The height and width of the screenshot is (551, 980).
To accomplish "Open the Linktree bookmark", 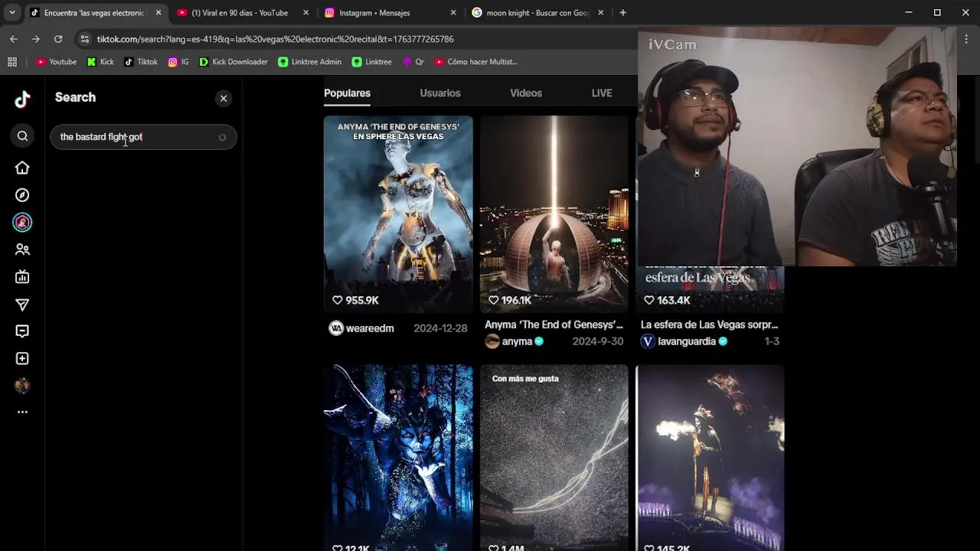I will [x=371, y=62].
